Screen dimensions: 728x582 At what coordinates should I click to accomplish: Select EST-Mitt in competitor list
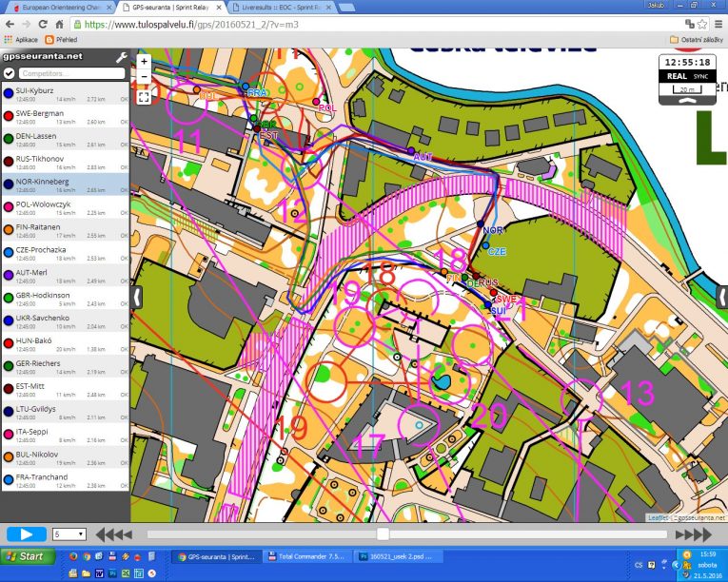65,389
